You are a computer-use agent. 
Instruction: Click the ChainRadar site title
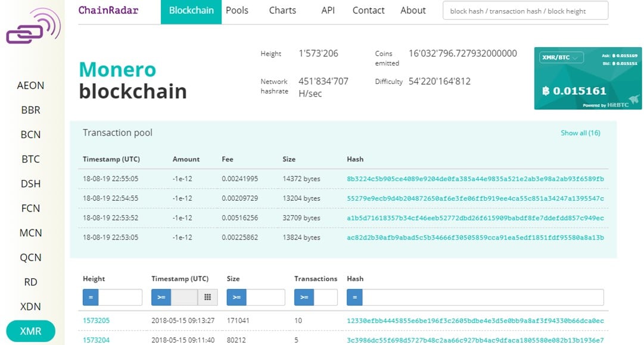108,10
